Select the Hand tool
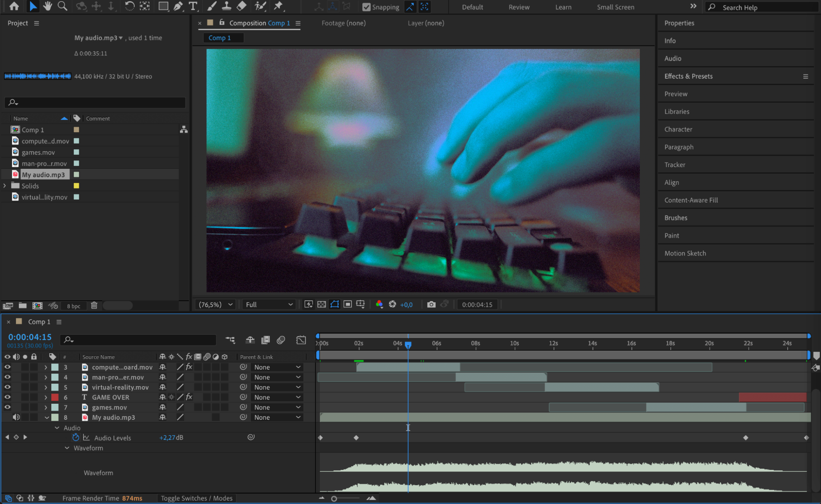This screenshot has width=821, height=504. pos(48,6)
